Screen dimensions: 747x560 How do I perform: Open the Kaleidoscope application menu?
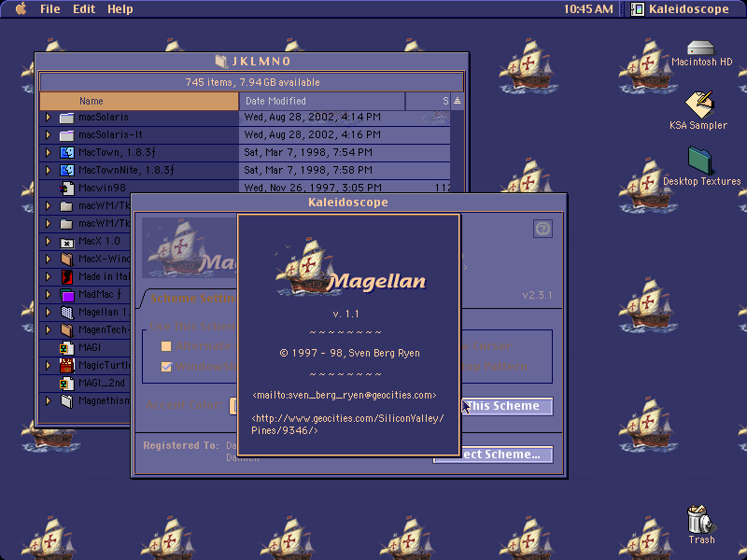tap(680, 9)
